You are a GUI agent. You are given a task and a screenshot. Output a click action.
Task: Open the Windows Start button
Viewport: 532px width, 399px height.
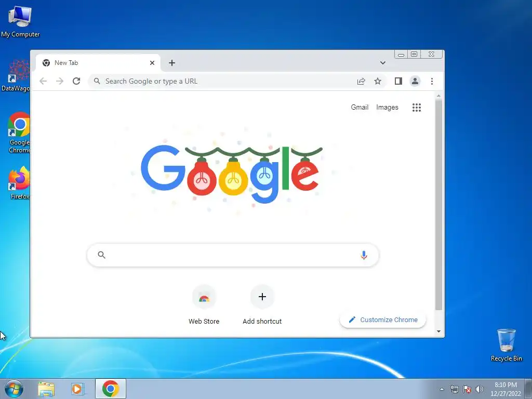click(14, 389)
